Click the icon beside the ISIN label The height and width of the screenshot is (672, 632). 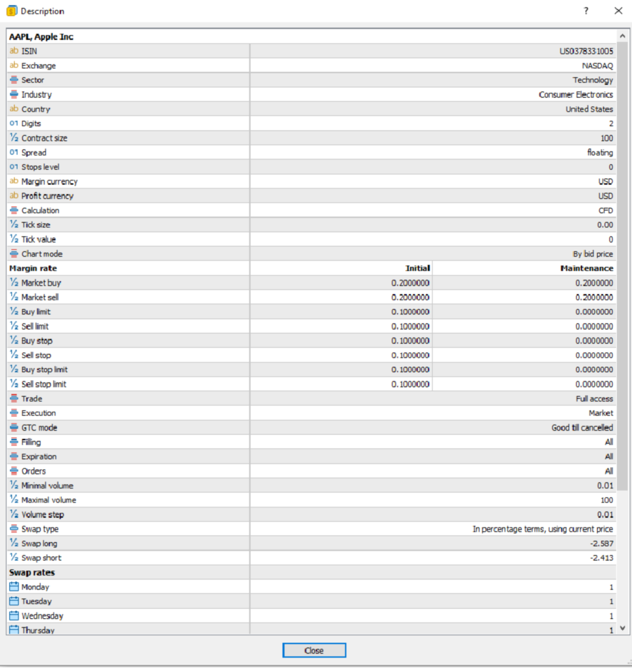14,51
